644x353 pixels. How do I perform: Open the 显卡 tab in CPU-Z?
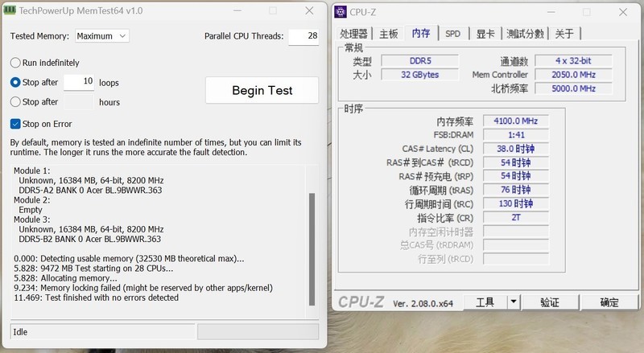485,34
